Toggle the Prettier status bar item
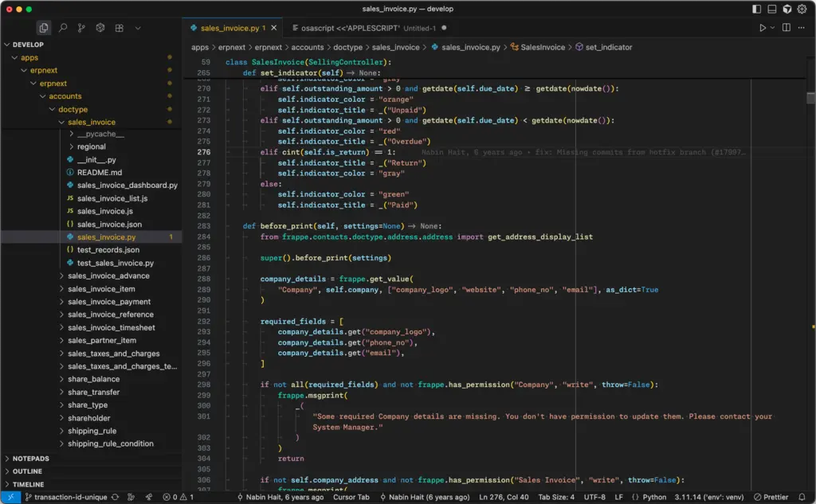 (x=769, y=497)
